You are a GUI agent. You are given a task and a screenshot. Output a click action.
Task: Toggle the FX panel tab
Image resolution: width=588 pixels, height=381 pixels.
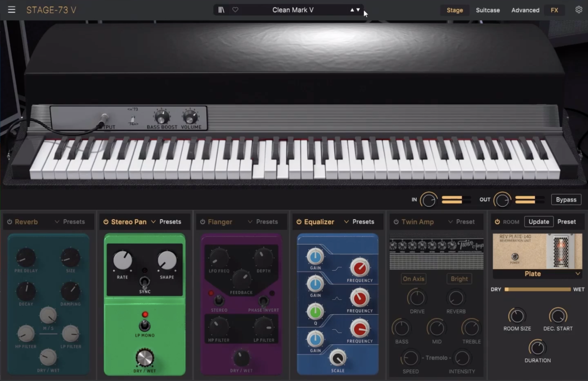tap(554, 10)
